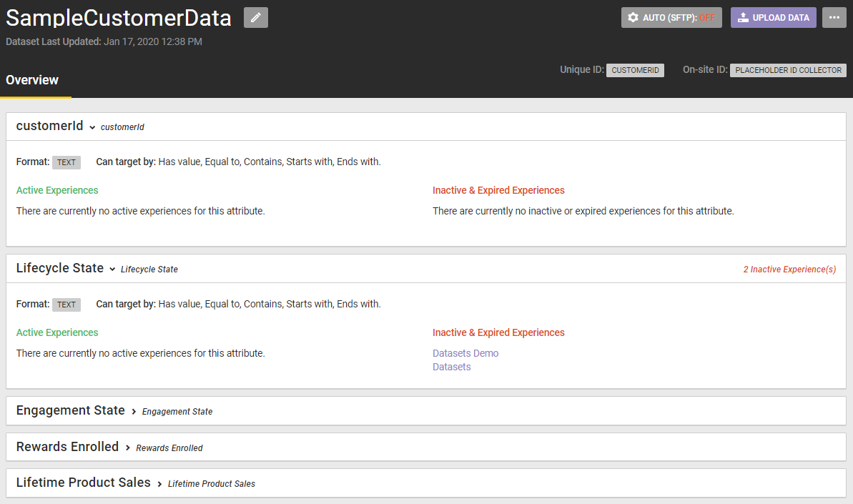Image resolution: width=853 pixels, height=504 pixels.
Task: Collapse the customerId attribute section
Action: pyautogui.click(x=92, y=127)
